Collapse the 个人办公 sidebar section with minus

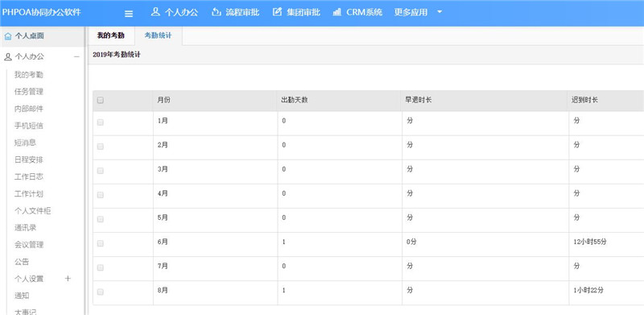point(76,56)
